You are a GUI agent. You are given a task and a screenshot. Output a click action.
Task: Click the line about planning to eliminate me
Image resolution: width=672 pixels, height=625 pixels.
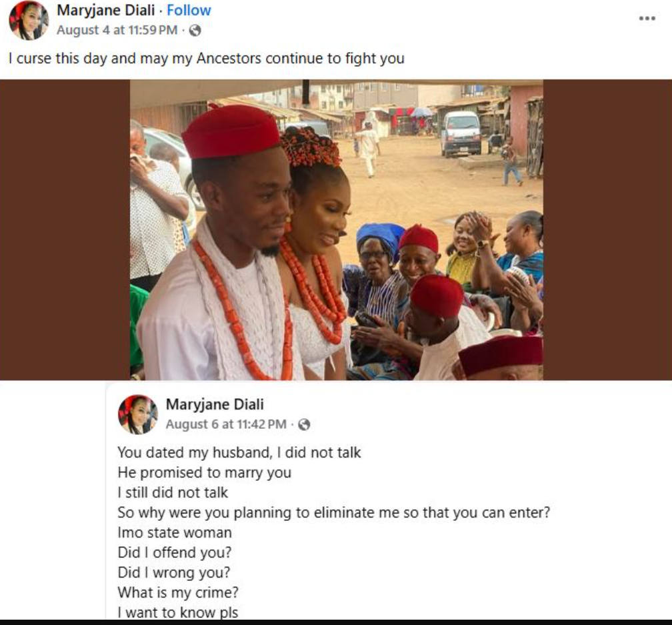pyautogui.click(x=333, y=512)
